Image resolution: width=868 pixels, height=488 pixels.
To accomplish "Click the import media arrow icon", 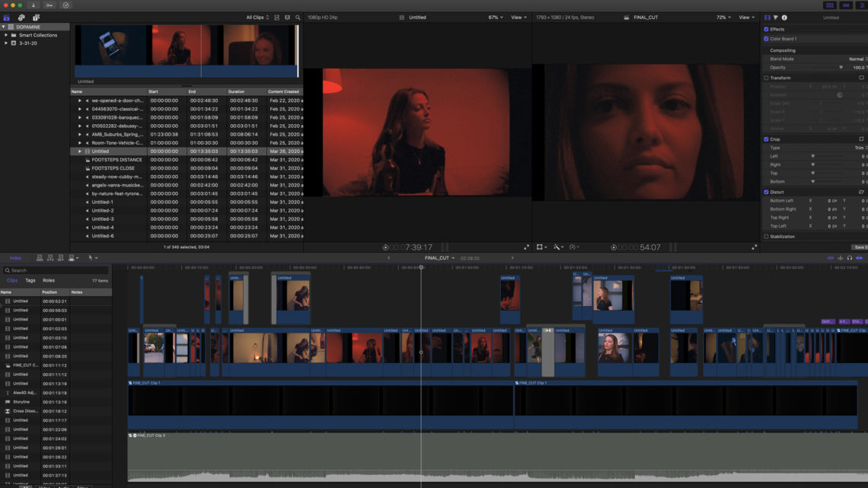I will tap(34, 5).
